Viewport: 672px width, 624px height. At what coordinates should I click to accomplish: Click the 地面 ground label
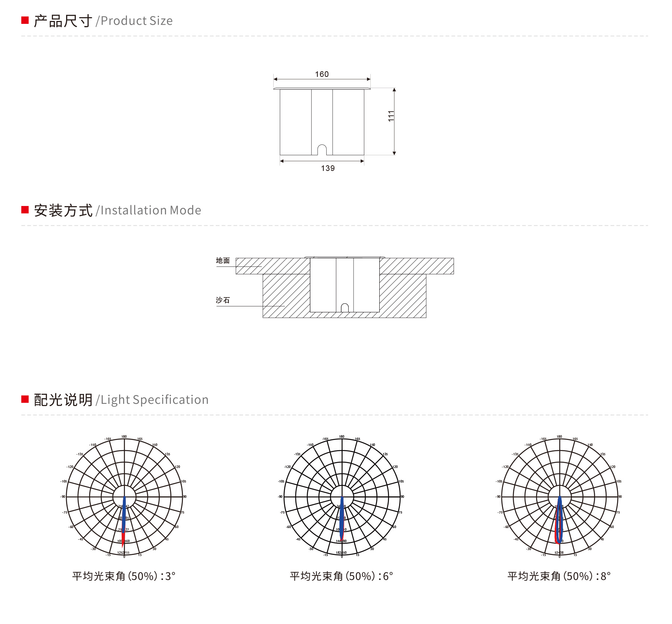[x=223, y=260]
